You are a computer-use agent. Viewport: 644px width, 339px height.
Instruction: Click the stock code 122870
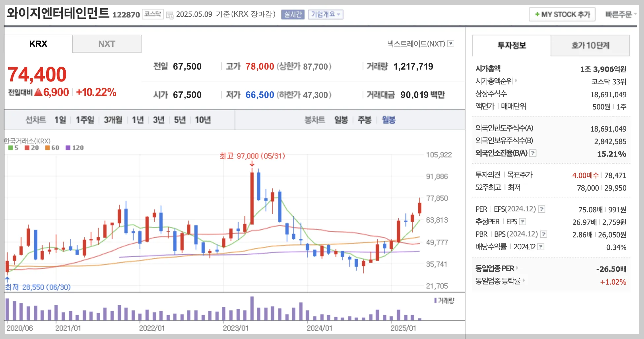(126, 15)
